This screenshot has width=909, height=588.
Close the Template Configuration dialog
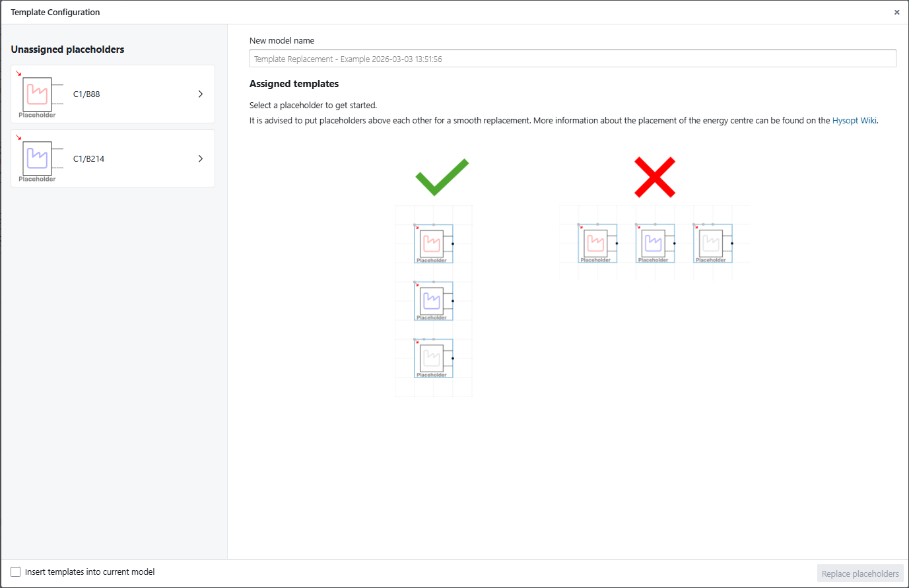[x=896, y=13]
